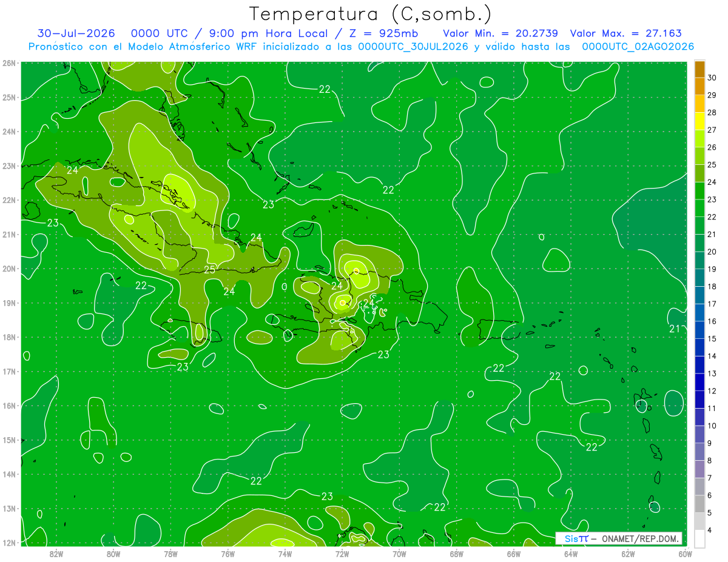Click the longitude label "82W"
The width and height of the screenshot is (728, 562).
[56, 553]
